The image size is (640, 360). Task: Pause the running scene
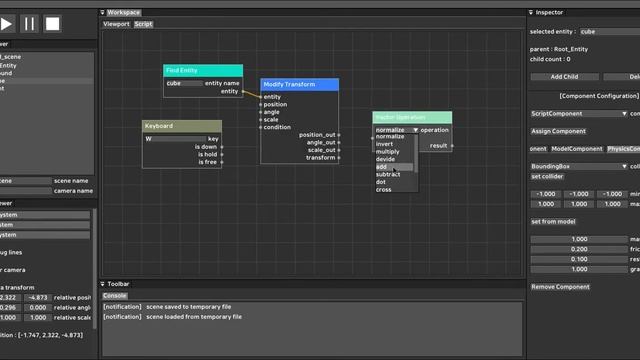[29, 24]
